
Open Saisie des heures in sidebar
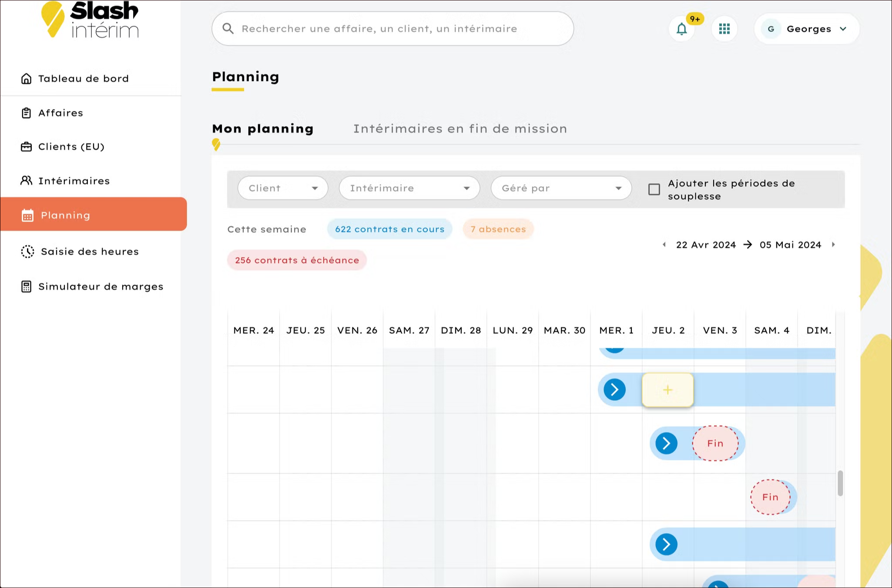click(x=91, y=252)
